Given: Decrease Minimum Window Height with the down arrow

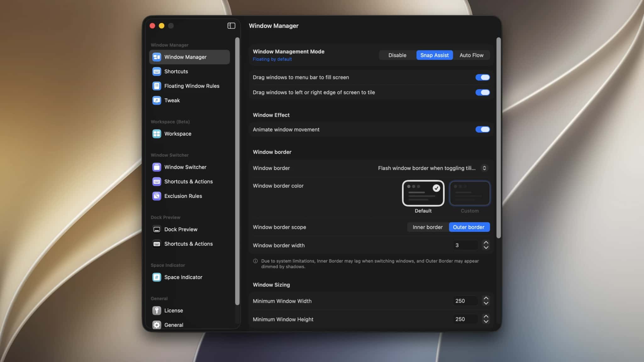Looking at the screenshot, I should 486,321.
